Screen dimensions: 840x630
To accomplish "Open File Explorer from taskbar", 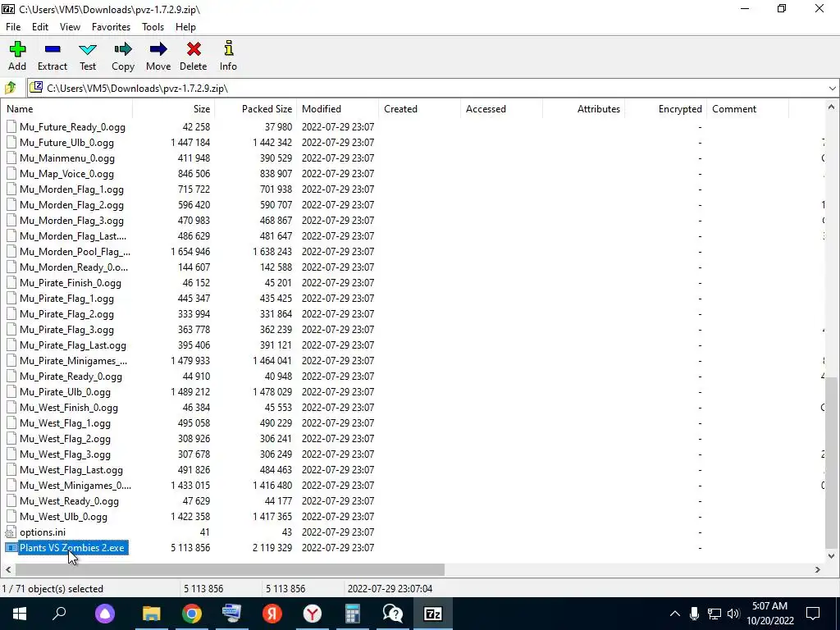I will point(151,614).
